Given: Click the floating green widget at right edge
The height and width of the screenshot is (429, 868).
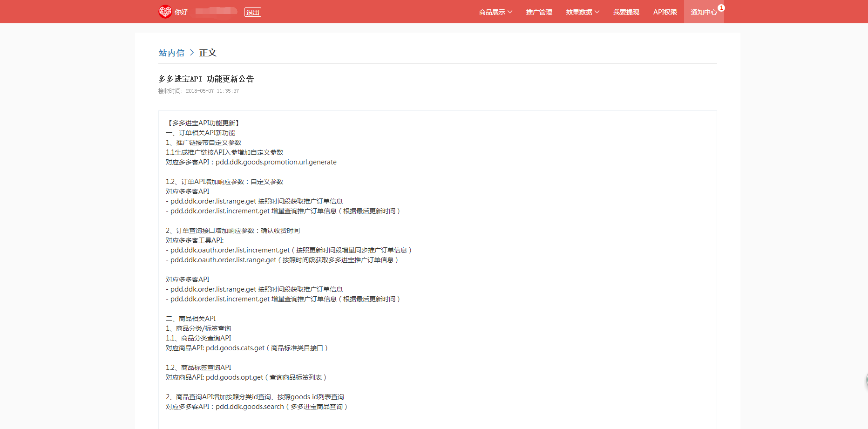Looking at the screenshot, I should [867, 380].
